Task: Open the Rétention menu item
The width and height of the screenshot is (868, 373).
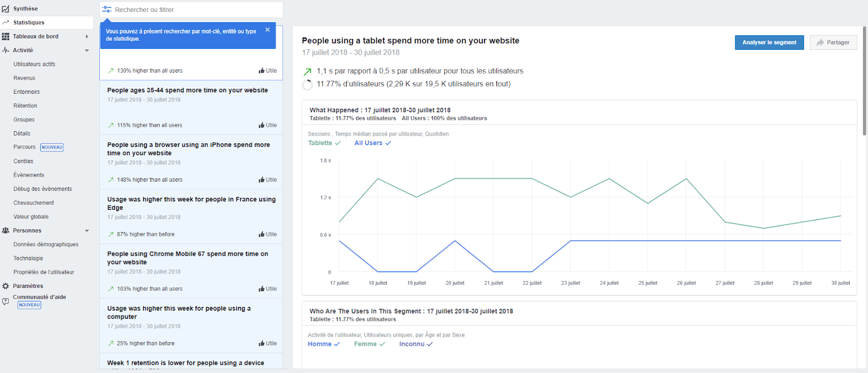Action: point(25,106)
